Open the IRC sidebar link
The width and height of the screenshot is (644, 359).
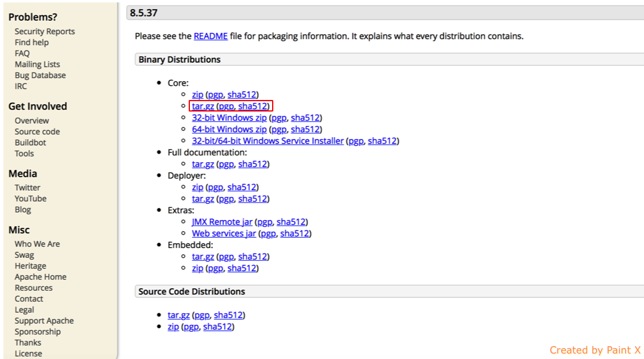[x=21, y=87]
